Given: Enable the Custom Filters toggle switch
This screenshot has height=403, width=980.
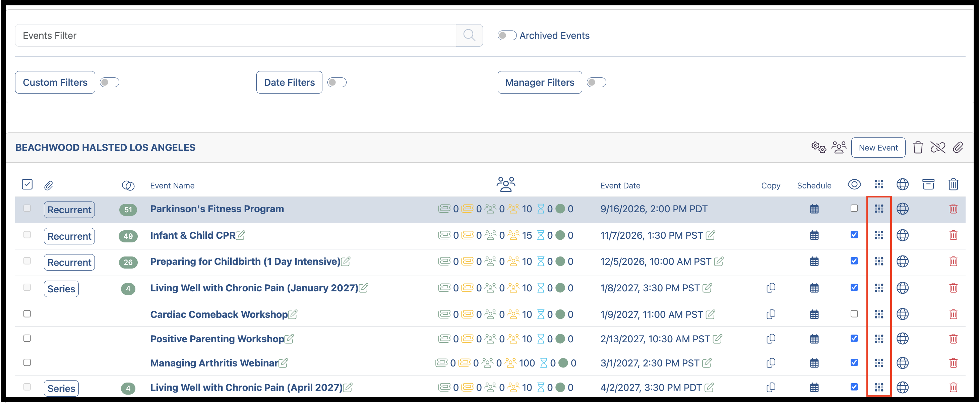Looking at the screenshot, I should point(110,82).
